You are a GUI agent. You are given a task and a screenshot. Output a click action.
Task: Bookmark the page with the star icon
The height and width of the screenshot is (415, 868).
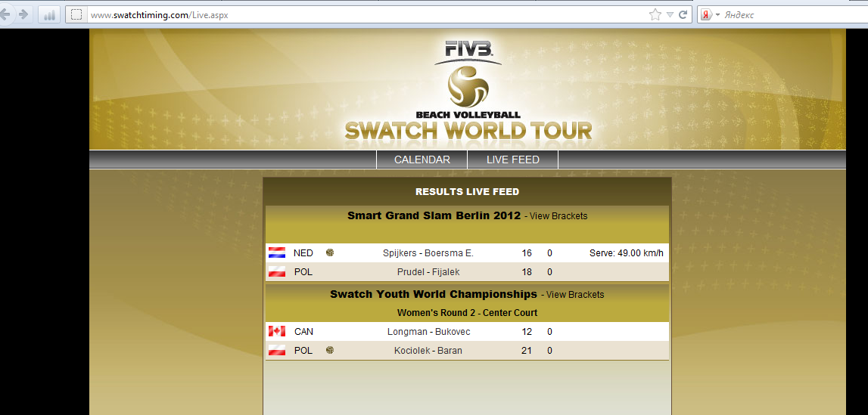(x=655, y=15)
